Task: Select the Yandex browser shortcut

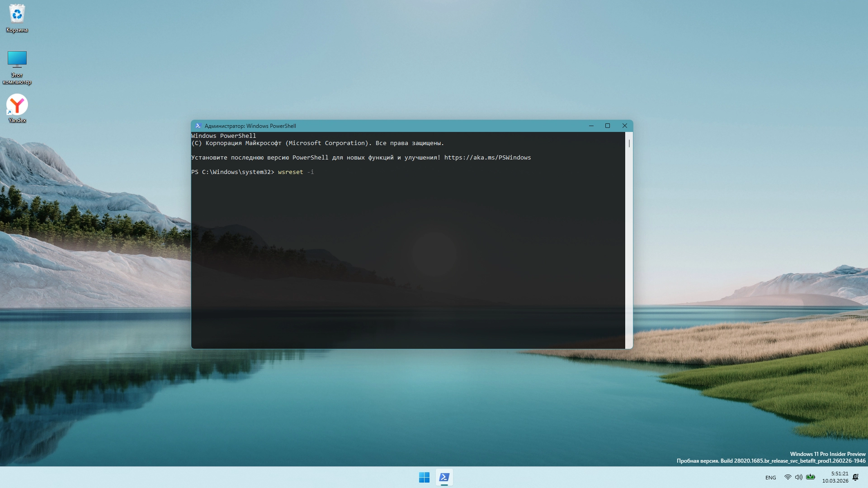Action: 17,105
